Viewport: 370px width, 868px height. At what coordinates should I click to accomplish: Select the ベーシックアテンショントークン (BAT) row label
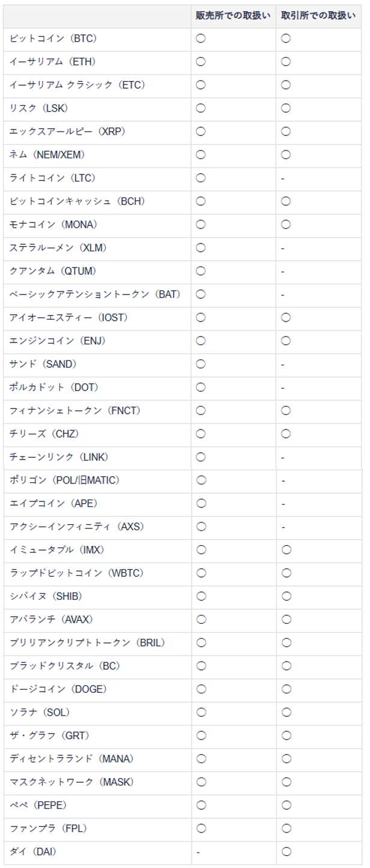click(x=95, y=295)
